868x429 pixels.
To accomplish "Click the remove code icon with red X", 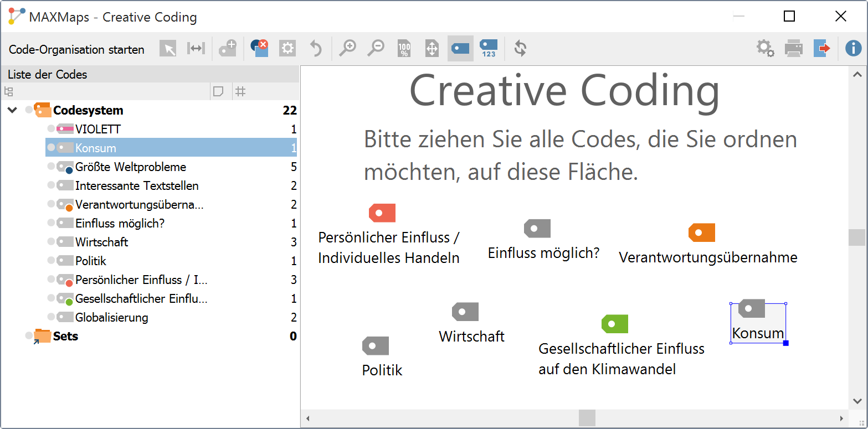I will click(259, 49).
